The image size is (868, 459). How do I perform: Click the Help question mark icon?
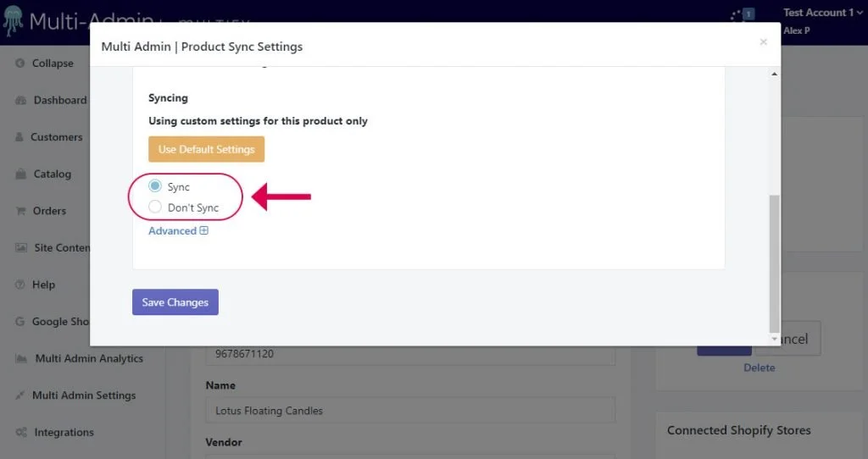tap(20, 285)
